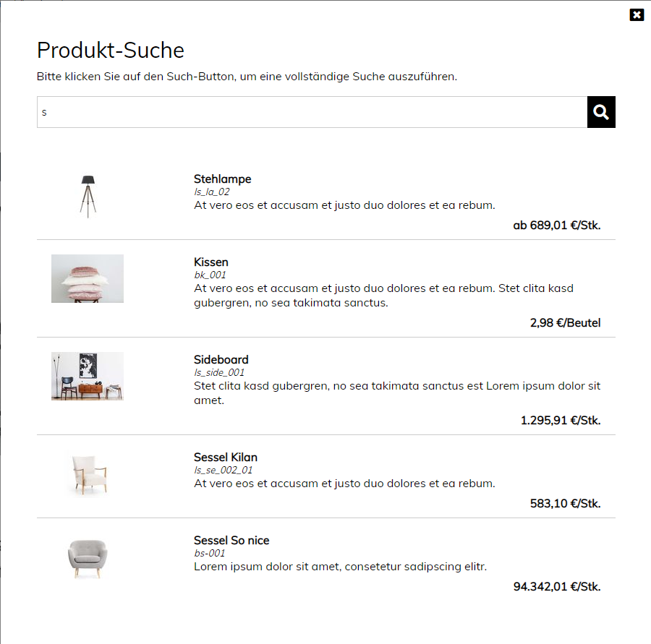Click the price 1.295,91 €/Stk.

click(561, 421)
